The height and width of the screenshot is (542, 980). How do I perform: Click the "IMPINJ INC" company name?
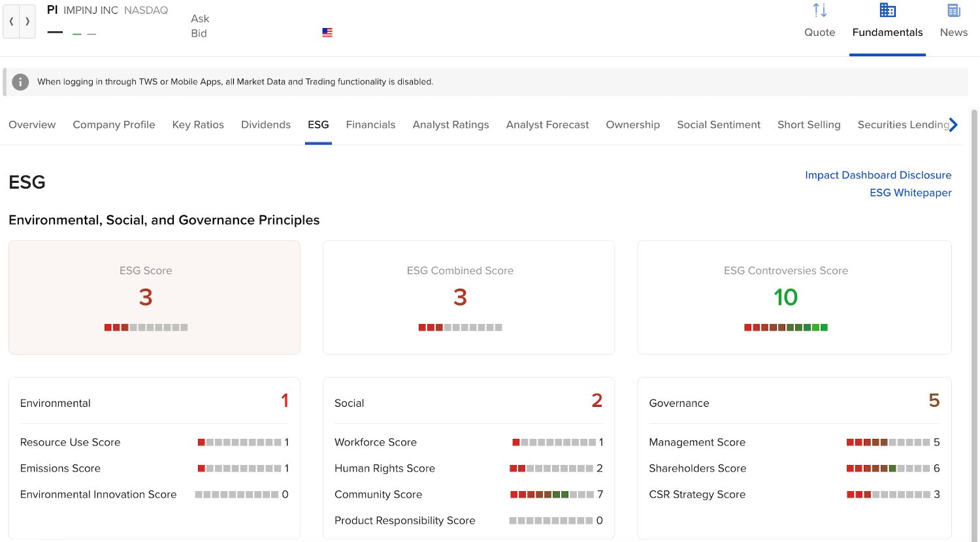click(x=91, y=10)
